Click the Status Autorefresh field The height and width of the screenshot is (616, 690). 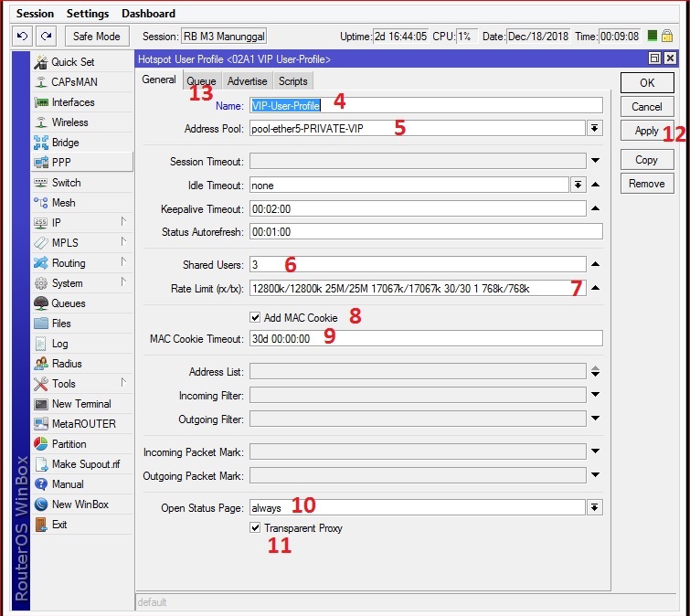(x=426, y=232)
